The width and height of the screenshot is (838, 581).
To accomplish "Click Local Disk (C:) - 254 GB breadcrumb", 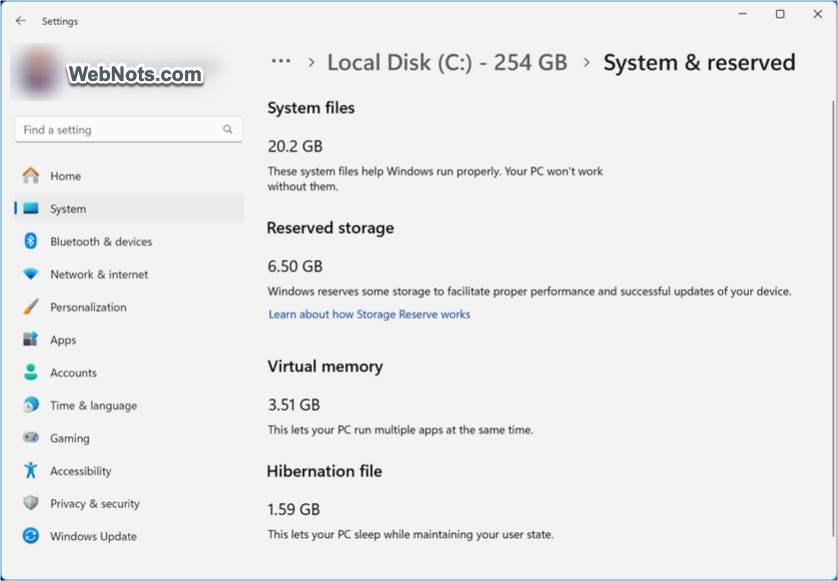I will (x=447, y=63).
